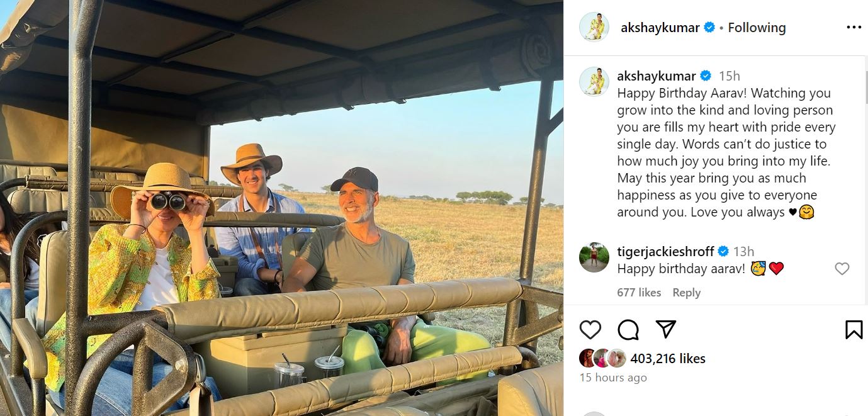Click the 13h timestamp on the comment
Viewport: 868px width, 416px height.
coord(743,252)
